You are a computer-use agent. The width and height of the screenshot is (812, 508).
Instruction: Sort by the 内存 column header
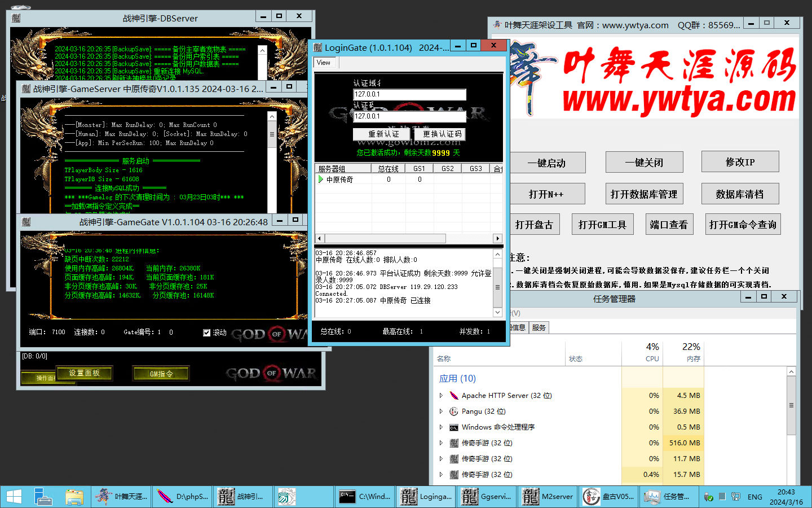(x=683, y=352)
